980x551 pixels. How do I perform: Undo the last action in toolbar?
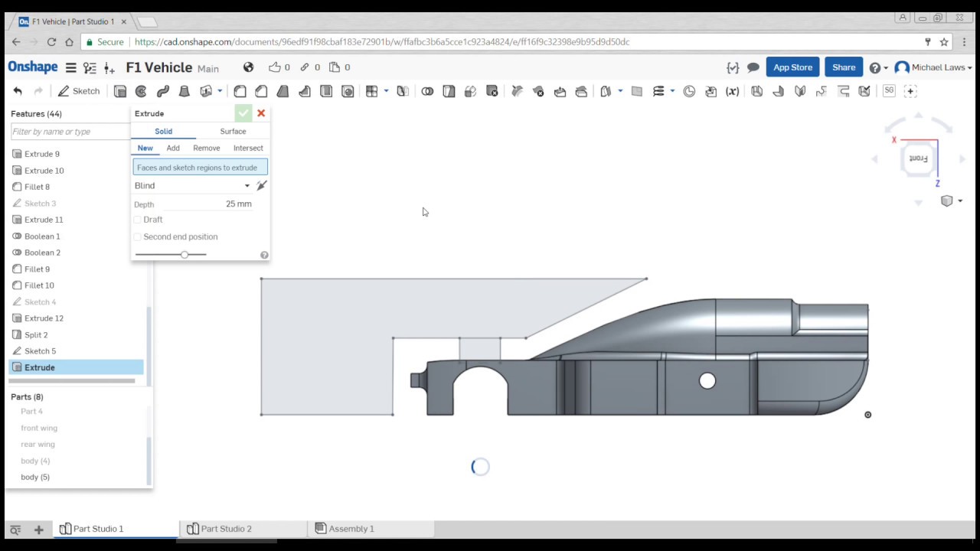[18, 91]
